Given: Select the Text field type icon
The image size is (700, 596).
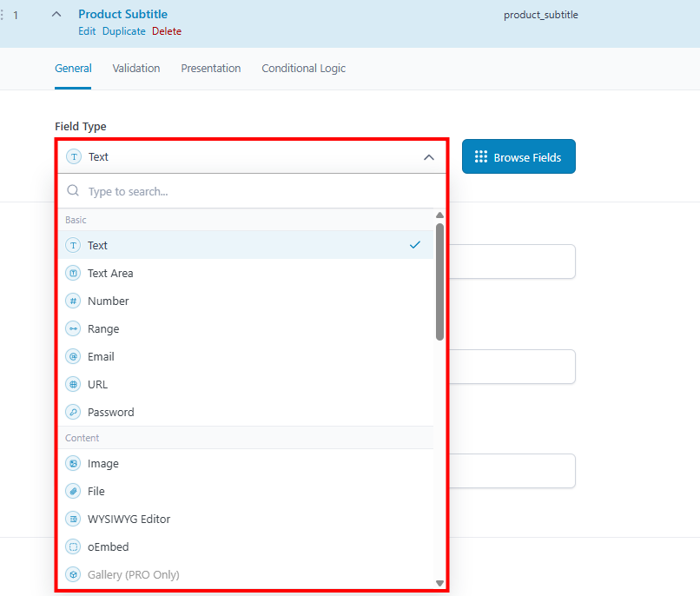Looking at the screenshot, I should point(73,245).
